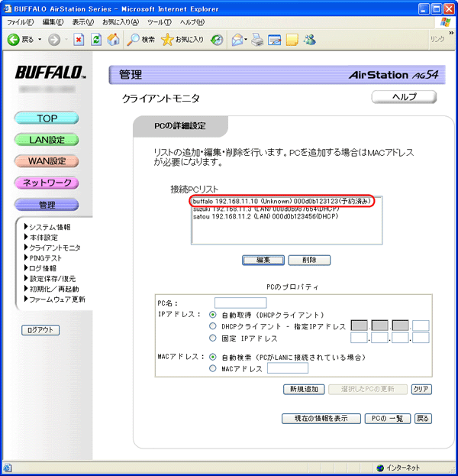This screenshot has width=458, height=476.
Task: Click the IE Back arrow icon
Action: coord(13,40)
